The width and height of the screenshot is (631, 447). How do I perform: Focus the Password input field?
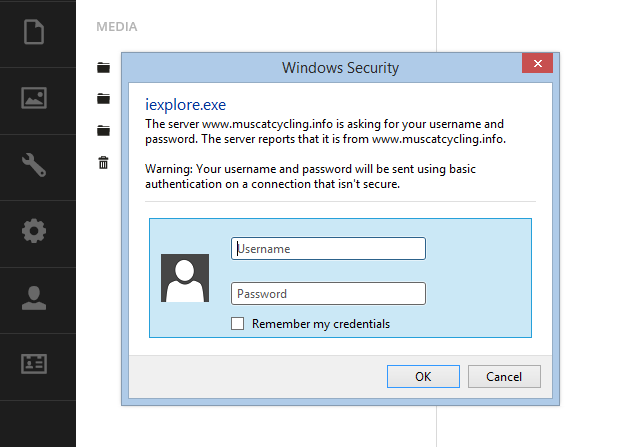coord(328,294)
